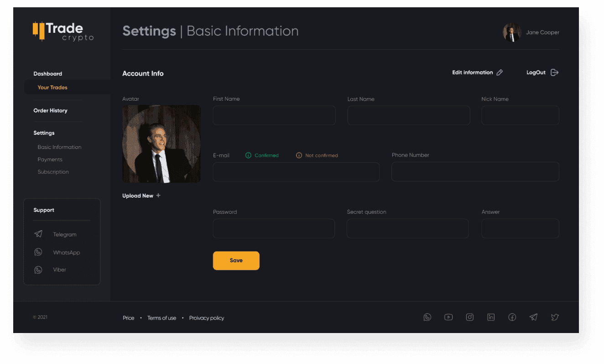Screen dimensions: 604x364
Task: Open the Payments settings submenu item
Action: (x=50, y=159)
